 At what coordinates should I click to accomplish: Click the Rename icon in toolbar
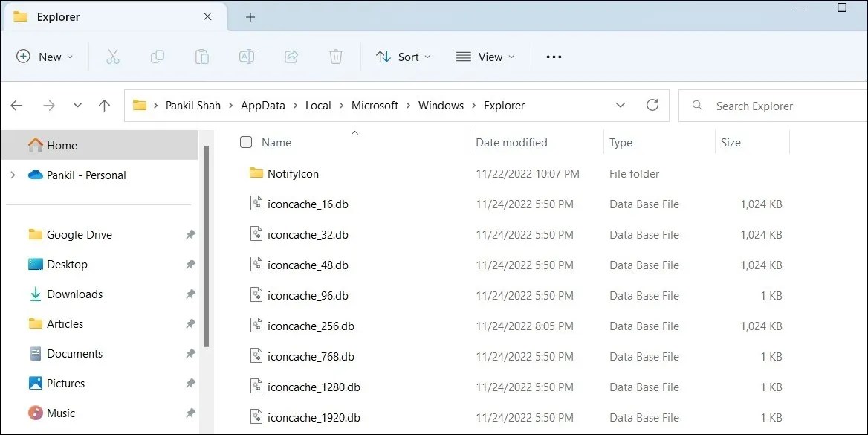coord(246,57)
